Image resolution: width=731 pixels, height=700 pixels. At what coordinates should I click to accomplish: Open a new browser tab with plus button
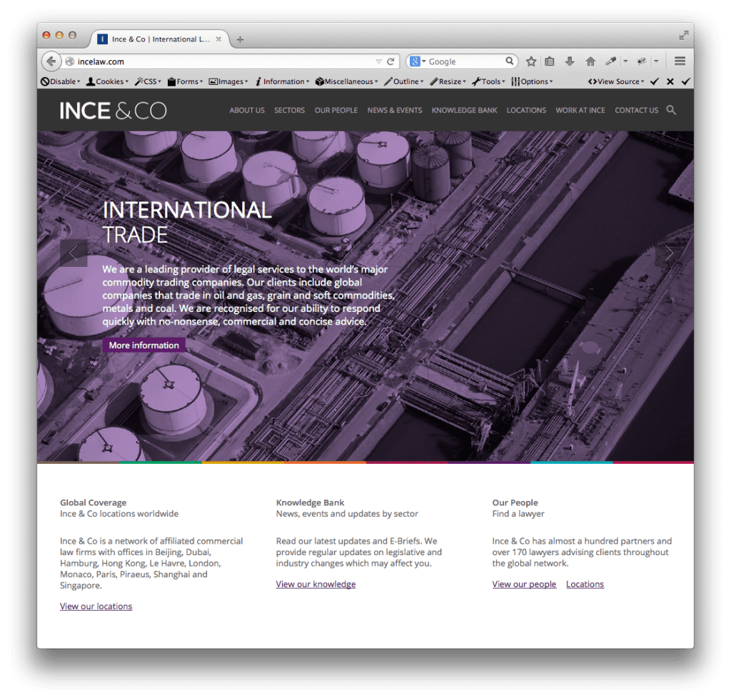pos(240,39)
